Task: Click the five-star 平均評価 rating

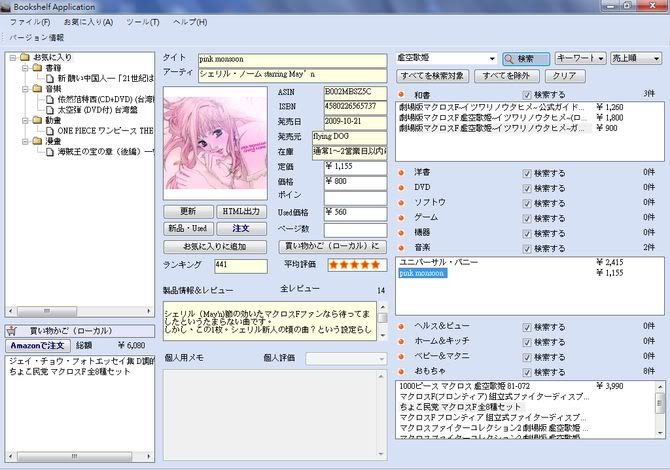Action: (355, 265)
